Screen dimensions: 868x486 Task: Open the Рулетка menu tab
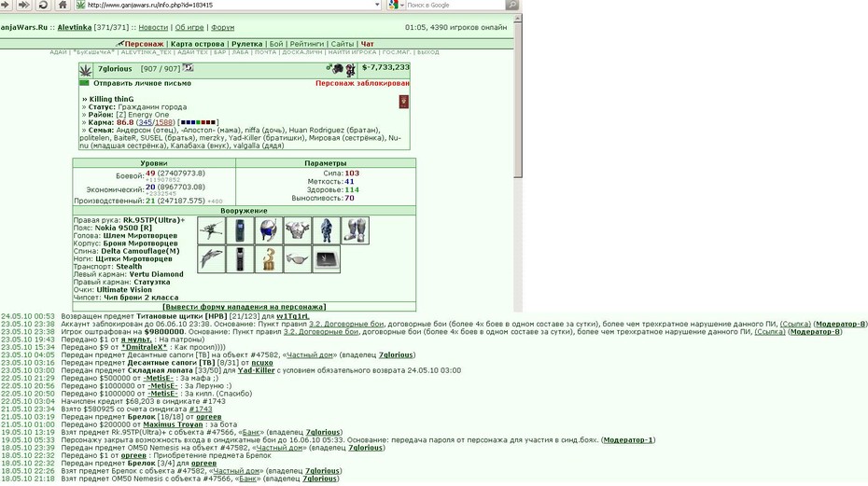coord(247,44)
